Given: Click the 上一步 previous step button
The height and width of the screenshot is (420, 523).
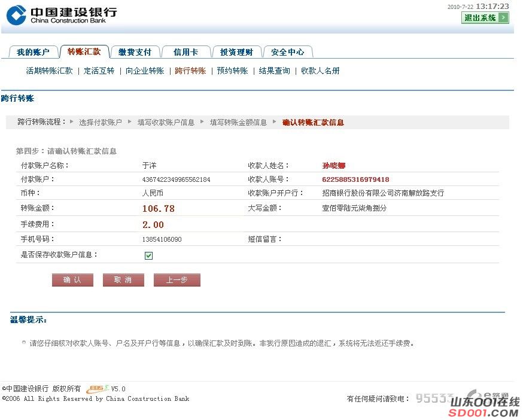Looking at the screenshot, I should [177, 280].
